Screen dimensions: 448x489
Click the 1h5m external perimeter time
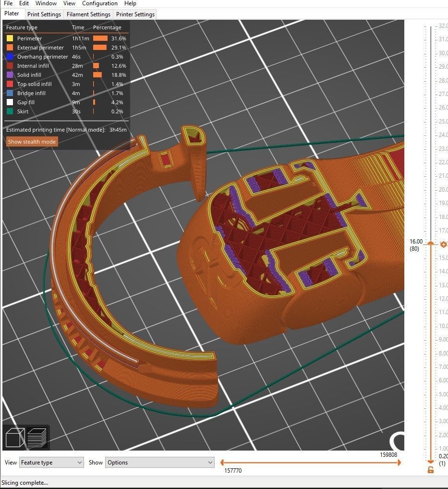(79, 48)
